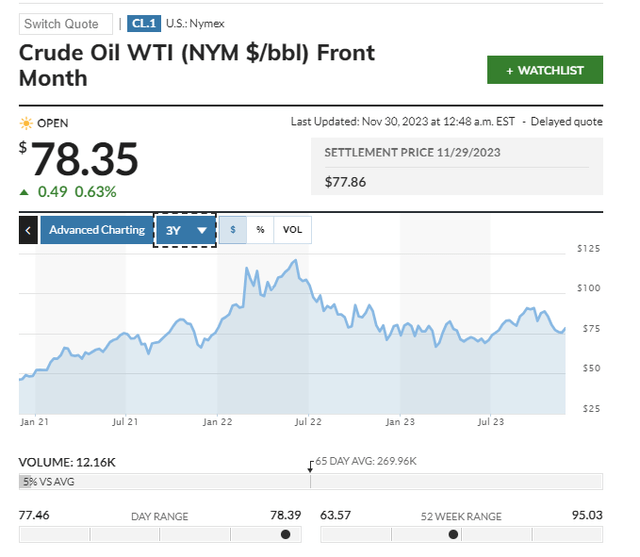Open Advanced Charting

coord(97,230)
